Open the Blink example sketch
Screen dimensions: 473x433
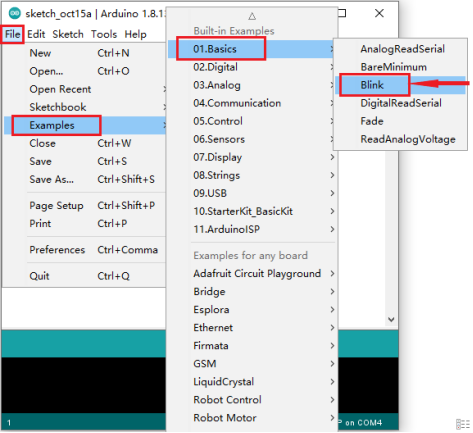click(400, 85)
